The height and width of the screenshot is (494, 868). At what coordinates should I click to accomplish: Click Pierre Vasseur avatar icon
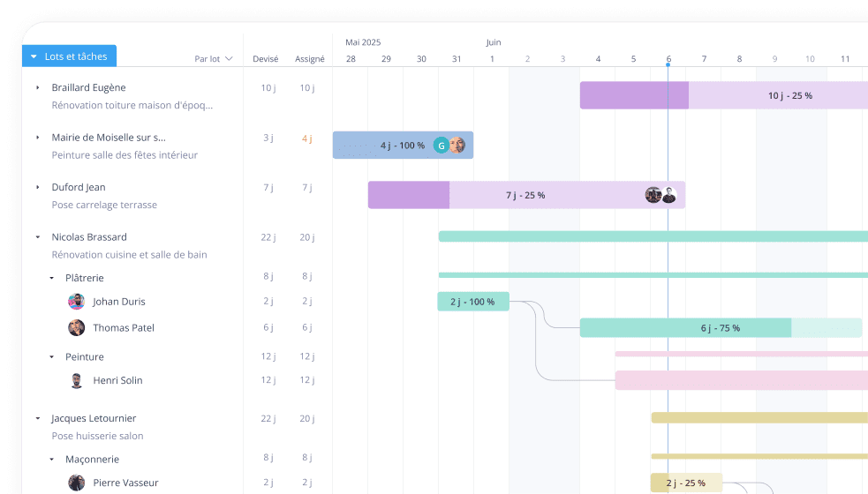pyautogui.click(x=77, y=483)
